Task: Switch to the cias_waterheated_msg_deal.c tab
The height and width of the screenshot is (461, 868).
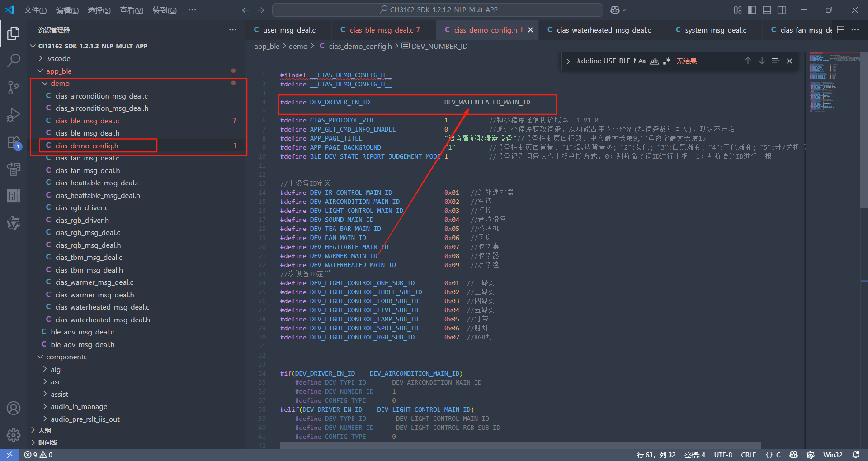Action: click(x=603, y=30)
